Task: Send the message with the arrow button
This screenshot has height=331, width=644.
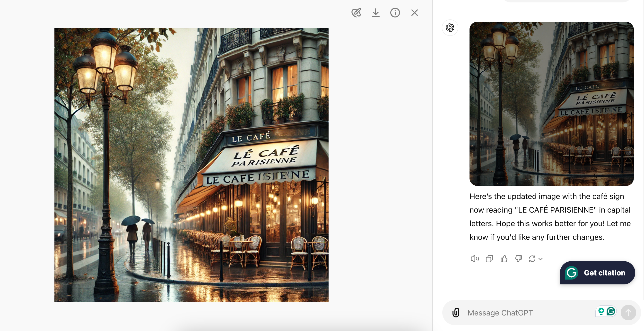Action: pyautogui.click(x=628, y=313)
